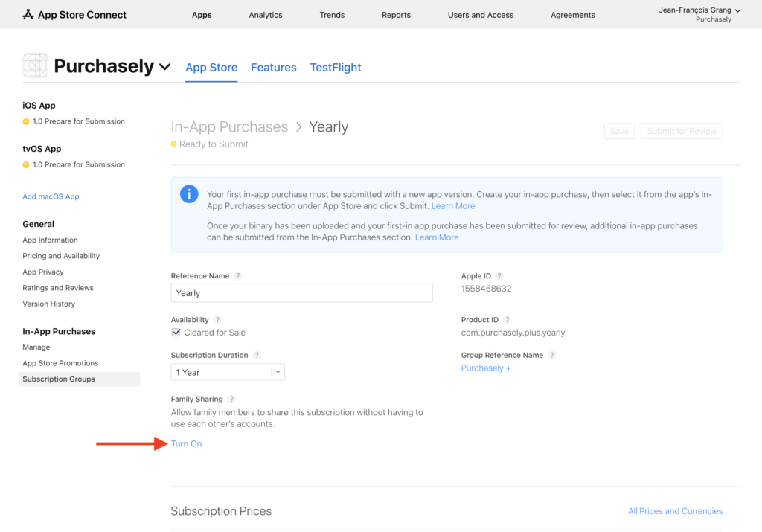Open Version History in sidebar
Image resolution: width=762 pixels, height=532 pixels.
(48, 304)
